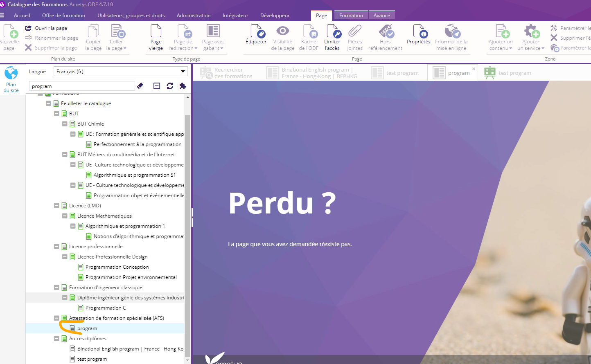Open Plan du site globe panel

point(11,79)
